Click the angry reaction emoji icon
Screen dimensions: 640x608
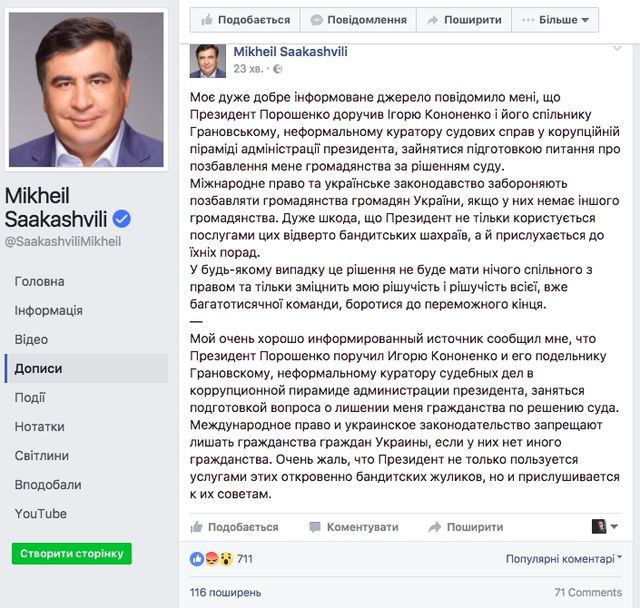(211, 558)
